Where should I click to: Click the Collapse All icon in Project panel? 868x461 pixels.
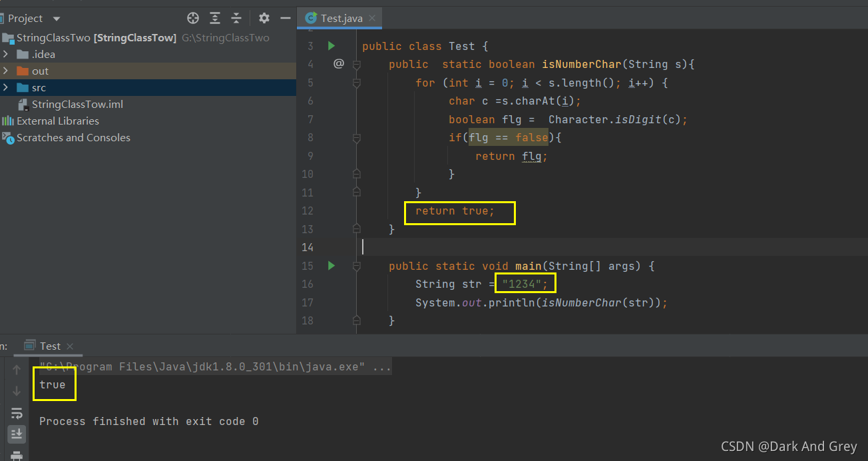coord(236,18)
